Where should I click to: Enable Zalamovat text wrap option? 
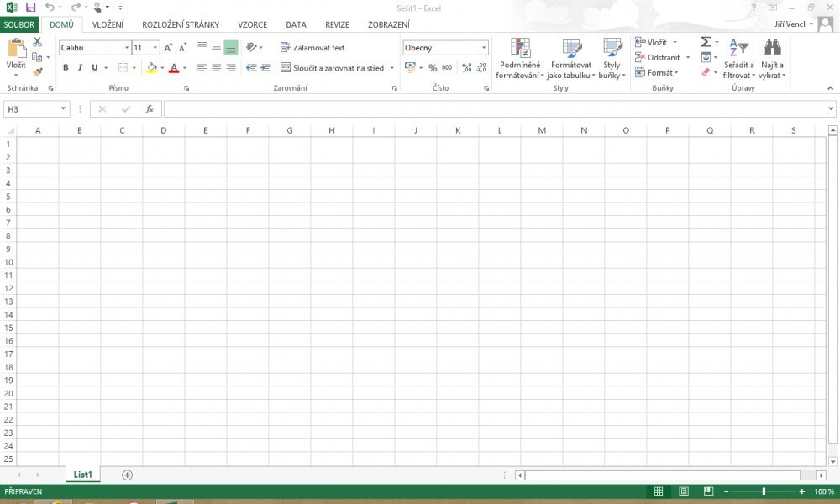pyautogui.click(x=312, y=48)
